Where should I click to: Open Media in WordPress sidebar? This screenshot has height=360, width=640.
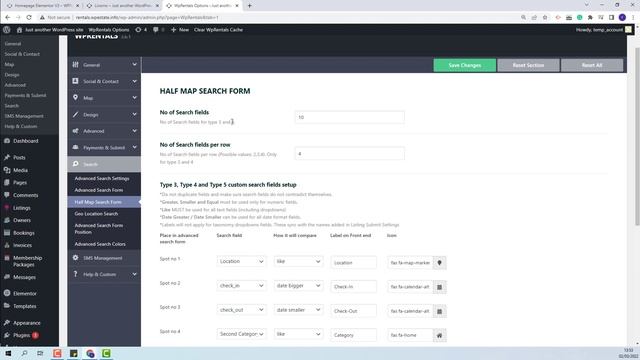(20, 170)
